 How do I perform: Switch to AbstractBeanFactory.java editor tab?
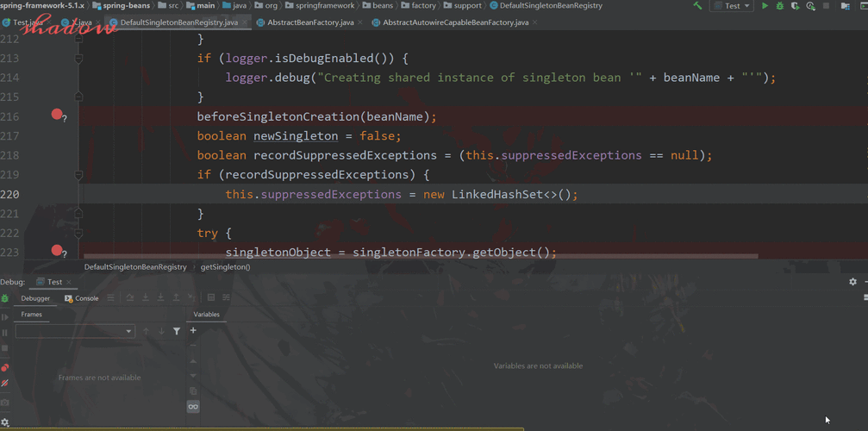[310, 22]
